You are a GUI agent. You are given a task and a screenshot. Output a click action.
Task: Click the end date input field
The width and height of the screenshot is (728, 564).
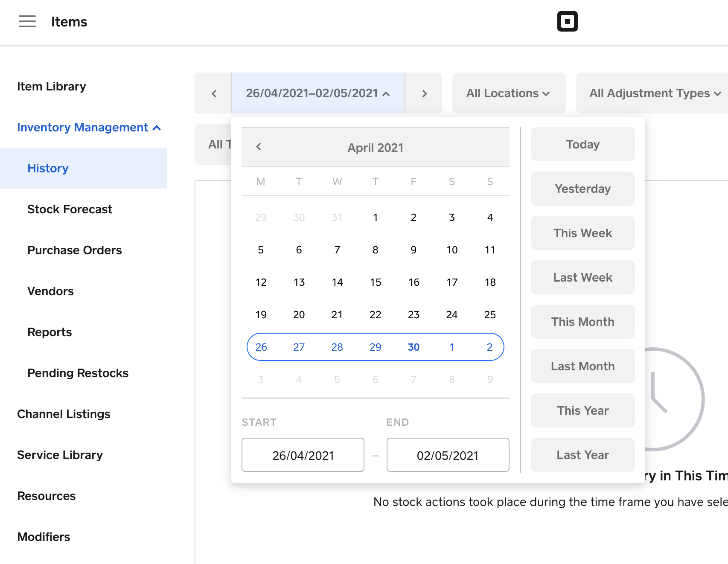[448, 455]
